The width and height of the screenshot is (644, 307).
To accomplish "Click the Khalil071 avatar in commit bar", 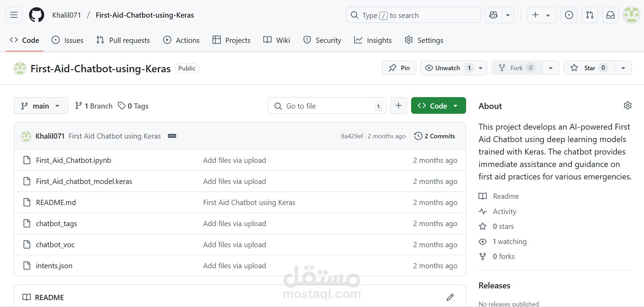I will coord(26,136).
